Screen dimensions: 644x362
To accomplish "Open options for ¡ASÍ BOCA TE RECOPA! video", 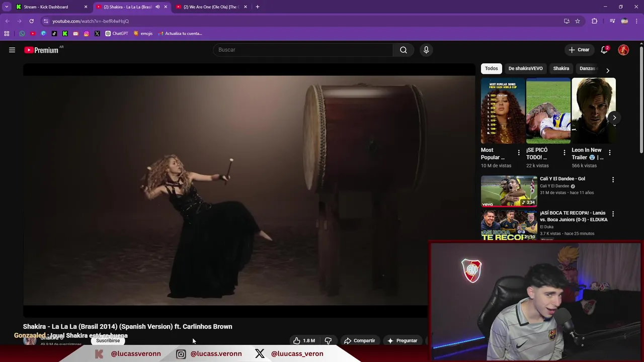I will point(613,214).
